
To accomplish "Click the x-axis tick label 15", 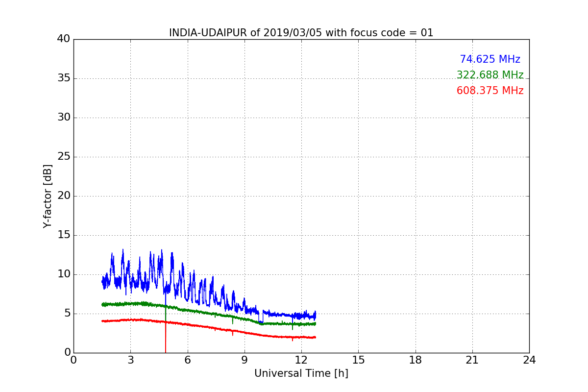I will (x=358, y=360).
